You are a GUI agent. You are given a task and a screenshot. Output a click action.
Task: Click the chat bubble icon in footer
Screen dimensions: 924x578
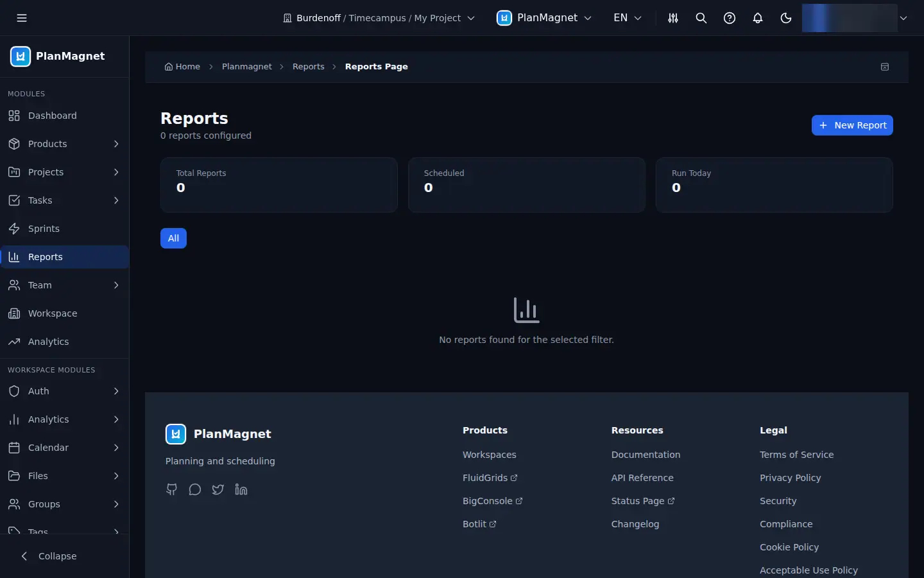click(195, 489)
